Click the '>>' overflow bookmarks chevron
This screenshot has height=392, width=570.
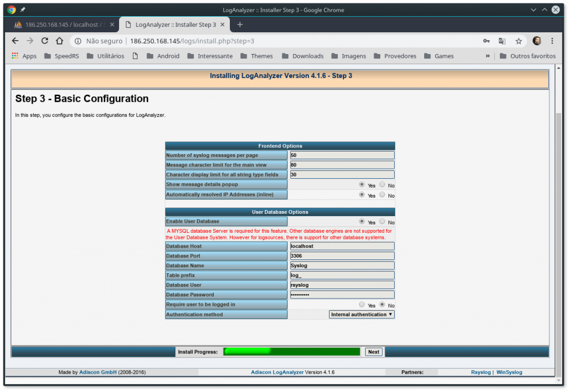(488, 56)
